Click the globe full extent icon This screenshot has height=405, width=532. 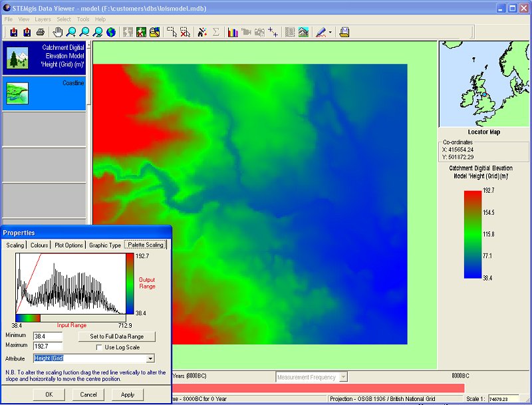[x=110, y=32]
